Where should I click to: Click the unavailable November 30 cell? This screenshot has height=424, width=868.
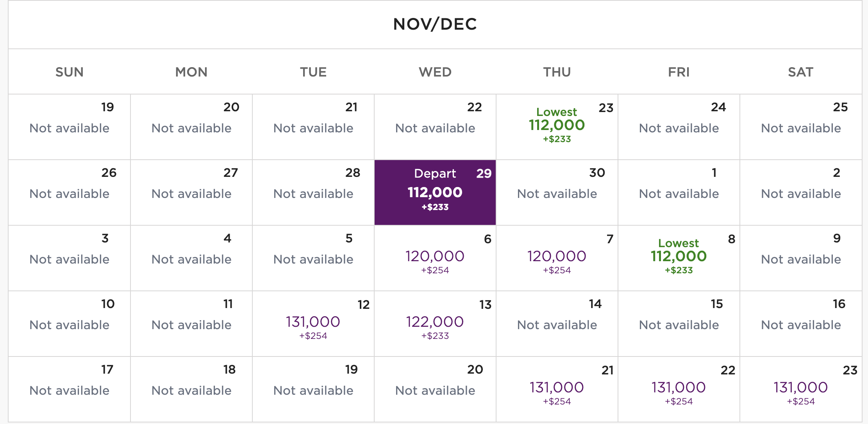pos(557,192)
